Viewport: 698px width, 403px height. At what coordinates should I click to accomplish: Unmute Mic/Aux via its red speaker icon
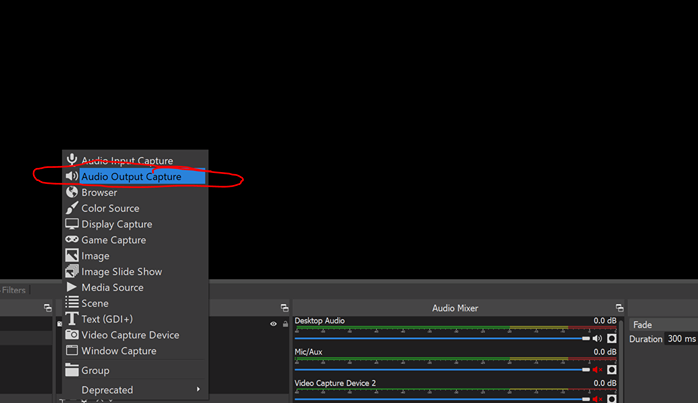(x=597, y=370)
